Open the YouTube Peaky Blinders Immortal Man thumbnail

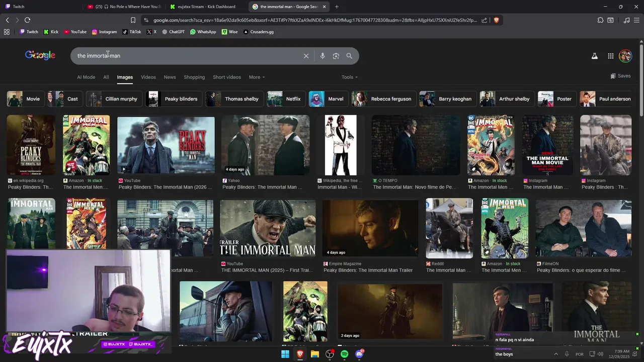click(166, 145)
